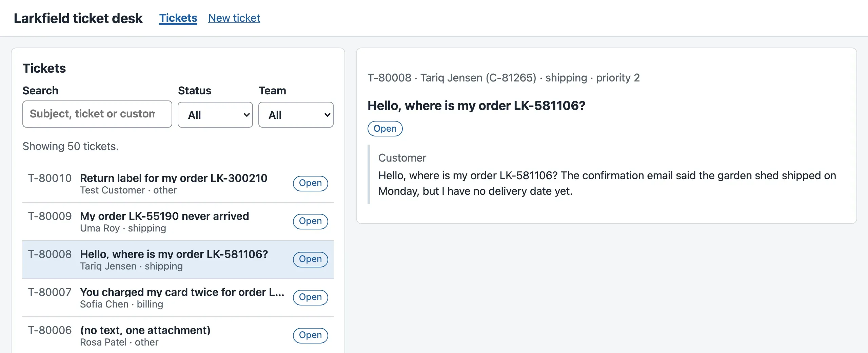868x353 pixels.
Task: Open the Status filter dropdown
Action: click(215, 115)
